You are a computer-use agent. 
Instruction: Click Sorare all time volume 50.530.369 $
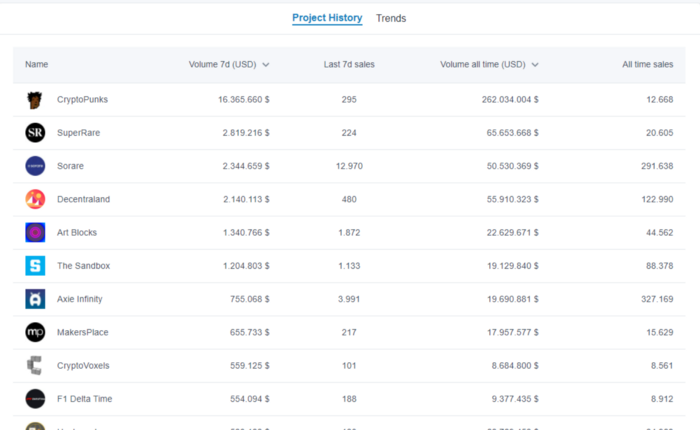coord(512,166)
